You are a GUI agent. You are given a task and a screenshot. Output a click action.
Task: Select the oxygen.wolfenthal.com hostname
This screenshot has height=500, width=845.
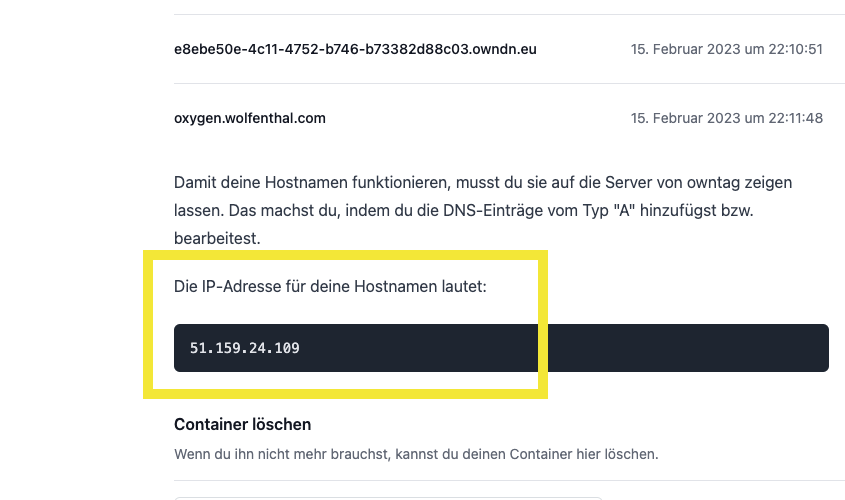coord(250,118)
